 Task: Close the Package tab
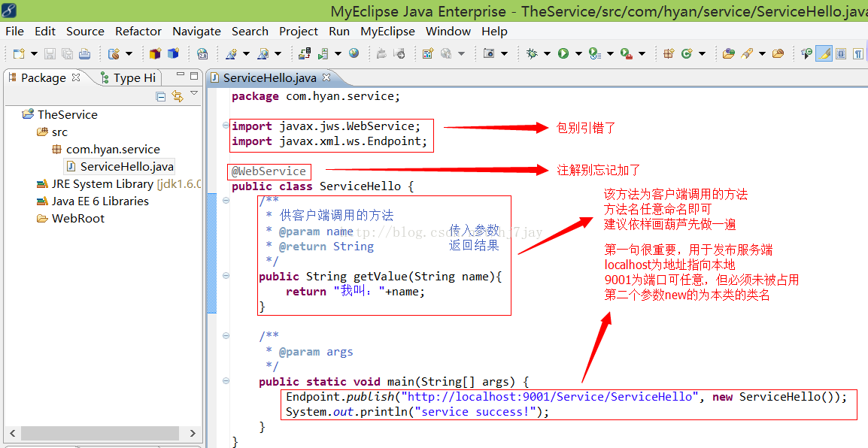pyautogui.click(x=76, y=77)
